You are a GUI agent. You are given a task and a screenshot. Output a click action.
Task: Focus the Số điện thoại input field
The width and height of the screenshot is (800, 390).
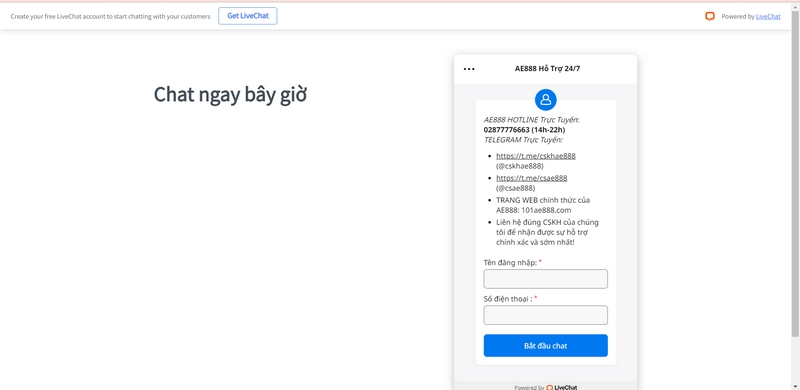(x=545, y=315)
